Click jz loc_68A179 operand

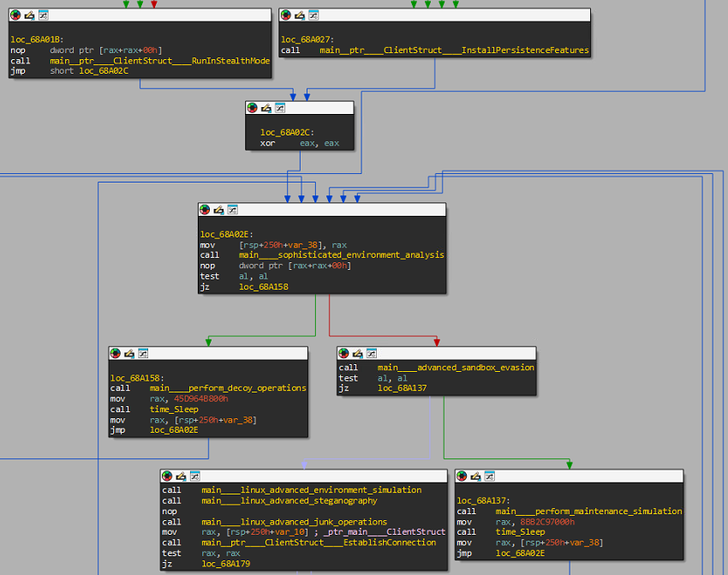tap(225, 563)
